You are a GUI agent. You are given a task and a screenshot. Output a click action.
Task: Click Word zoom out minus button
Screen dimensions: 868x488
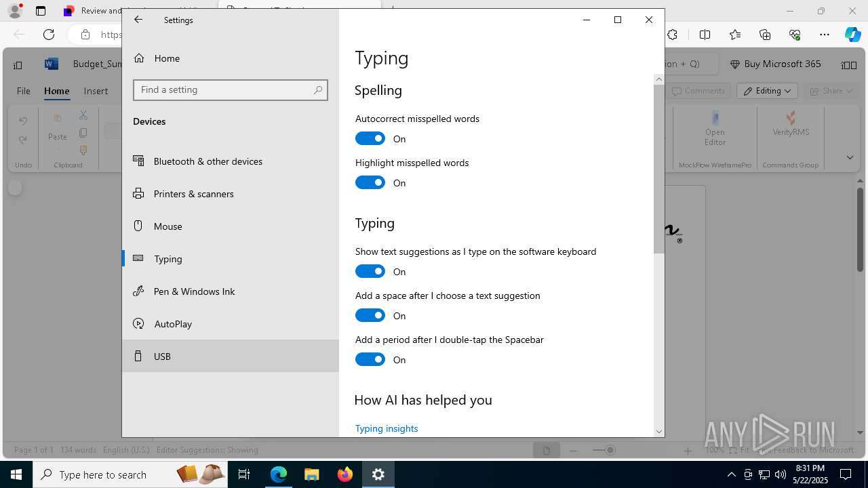[x=574, y=450]
